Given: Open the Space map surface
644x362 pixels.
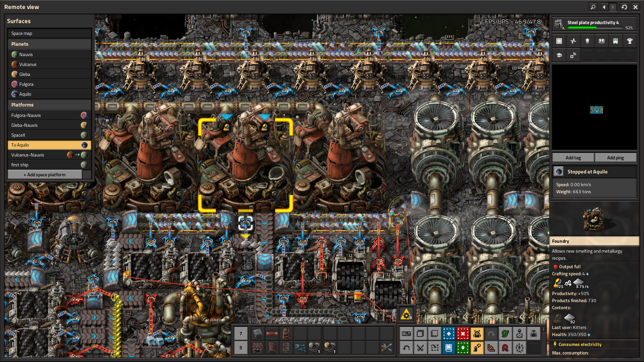Looking at the screenshot, I should 50,33.
